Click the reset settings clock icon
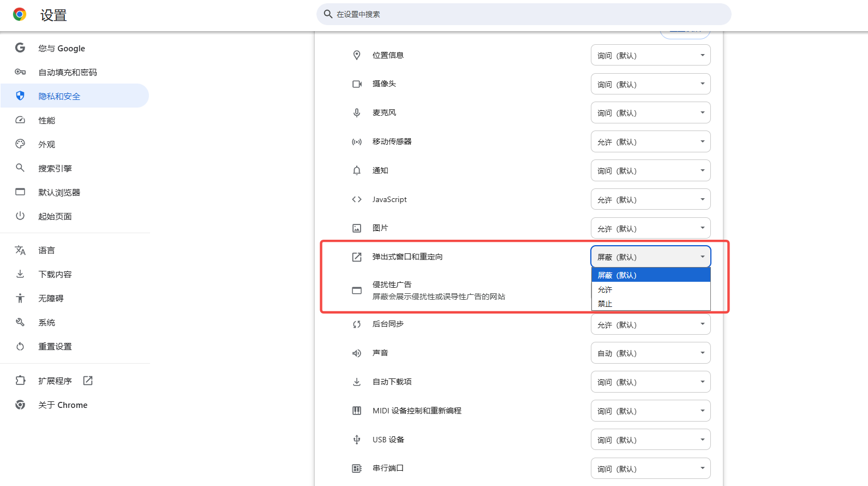 coord(20,346)
